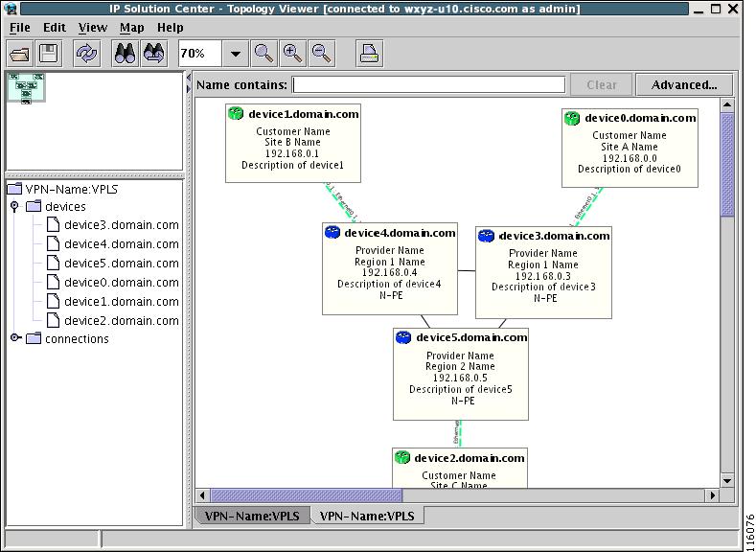Click the scroll left arrow
Viewport: 756px width, 552px height.
(x=202, y=495)
